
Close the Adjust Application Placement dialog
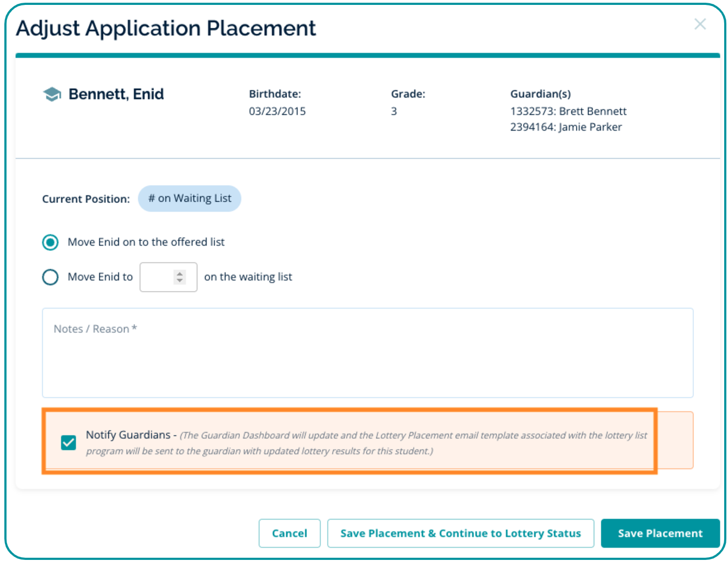700,24
